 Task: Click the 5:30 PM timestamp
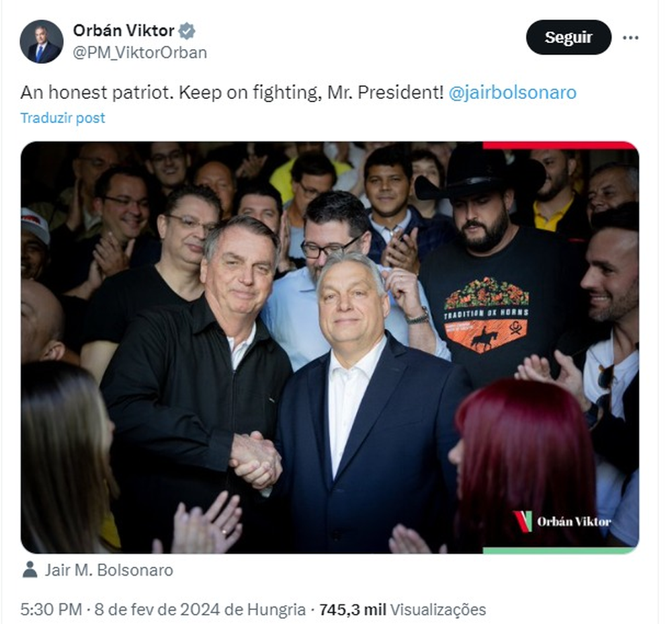[x=51, y=609]
